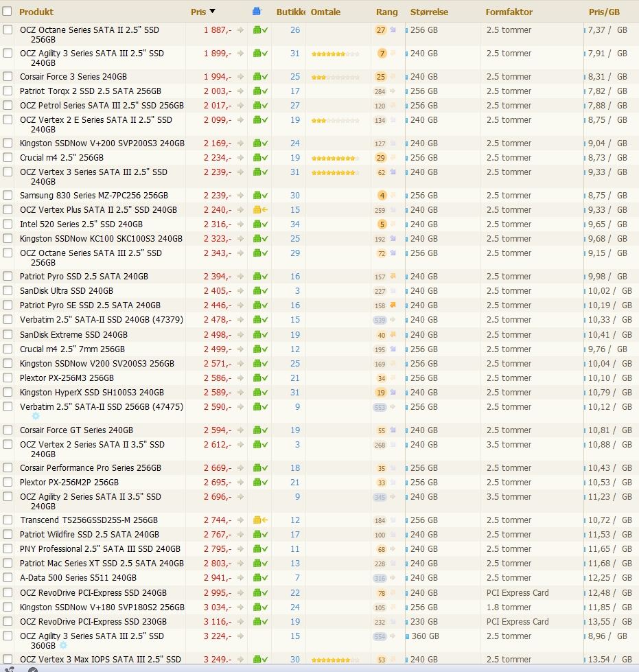Click the rank trend arrow for Patriot Pyro SE
The height and width of the screenshot is (672, 639).
[x=393, y=305]
